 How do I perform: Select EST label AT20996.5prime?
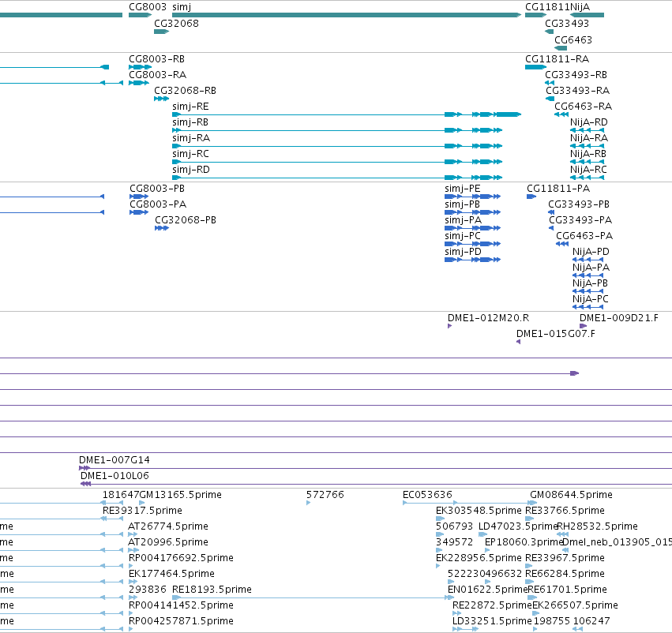pos(168,543)
